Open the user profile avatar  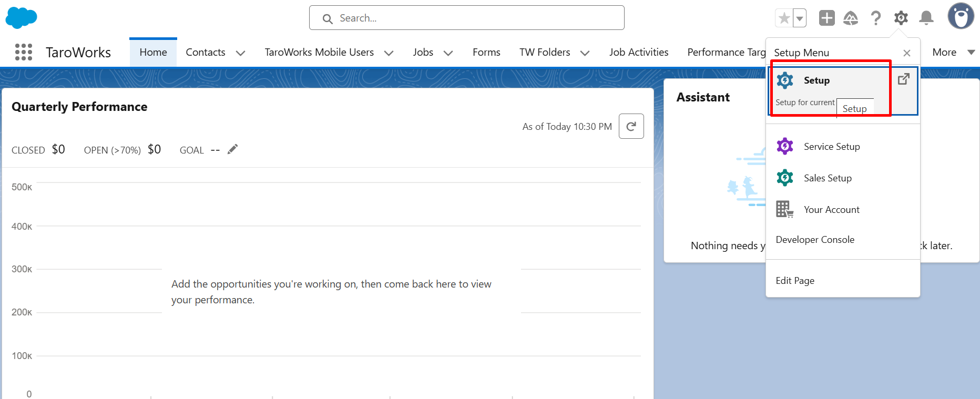[961, 16]
